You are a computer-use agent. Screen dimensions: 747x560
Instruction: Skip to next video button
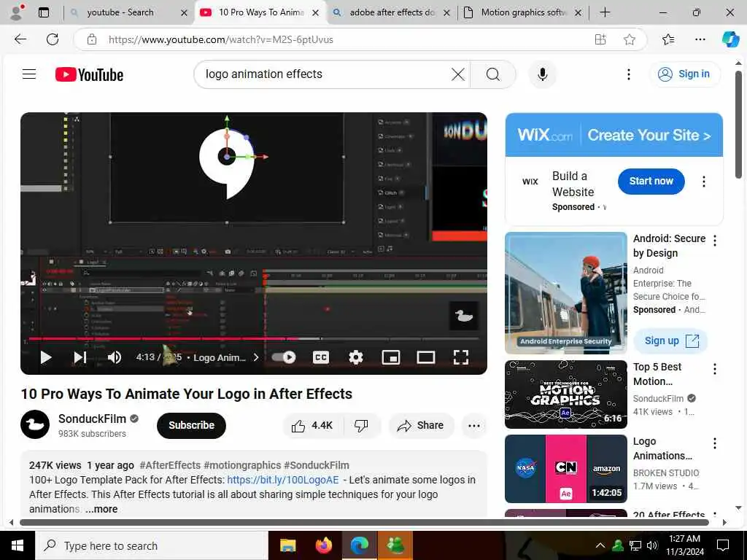pos(80,357)
